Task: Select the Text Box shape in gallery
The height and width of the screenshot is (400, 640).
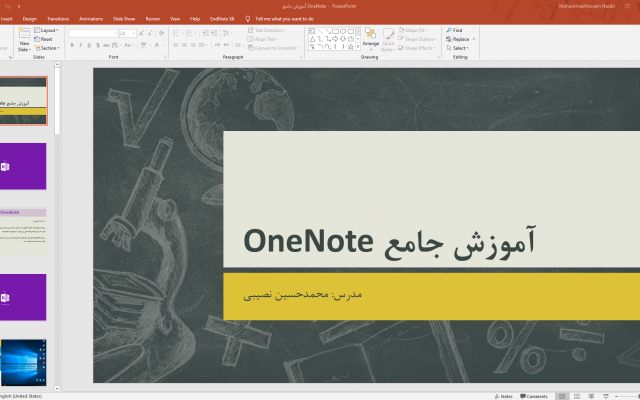Action: [312, 31]
